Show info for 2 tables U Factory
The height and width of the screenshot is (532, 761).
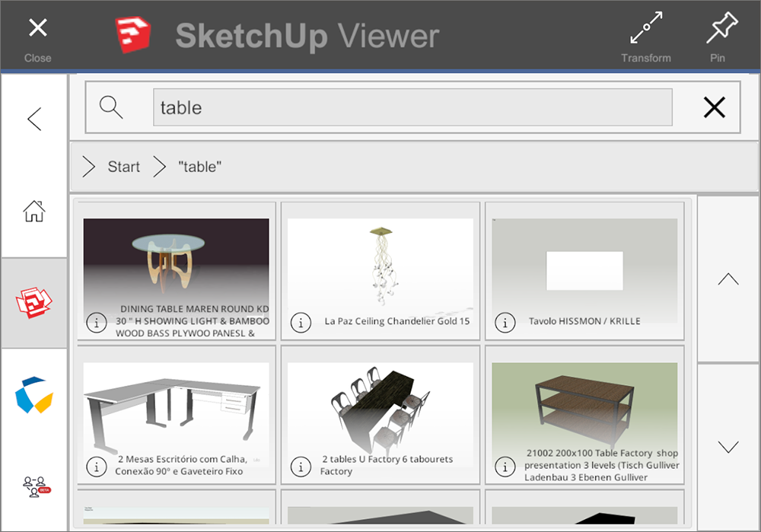click(301, 467)
